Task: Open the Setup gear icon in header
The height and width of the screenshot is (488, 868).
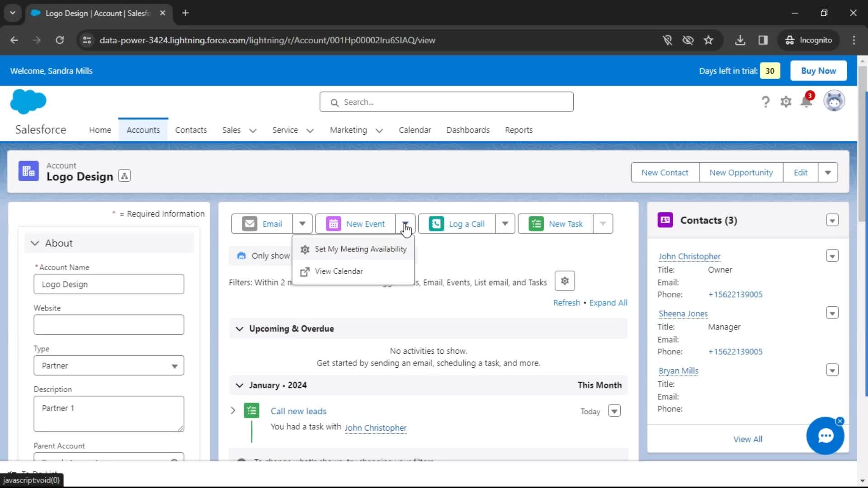Action: tap(786, 102)
